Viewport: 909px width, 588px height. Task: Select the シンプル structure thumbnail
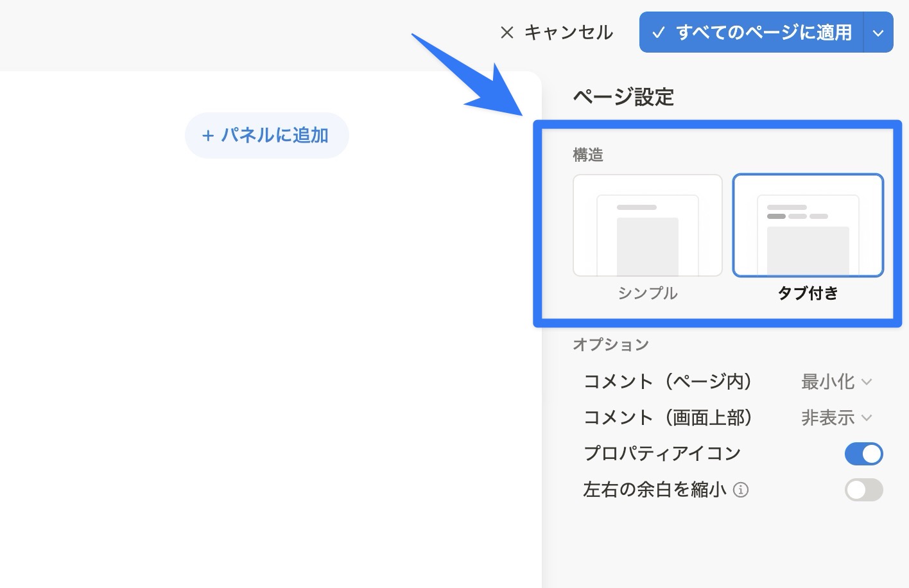[648, 225]
